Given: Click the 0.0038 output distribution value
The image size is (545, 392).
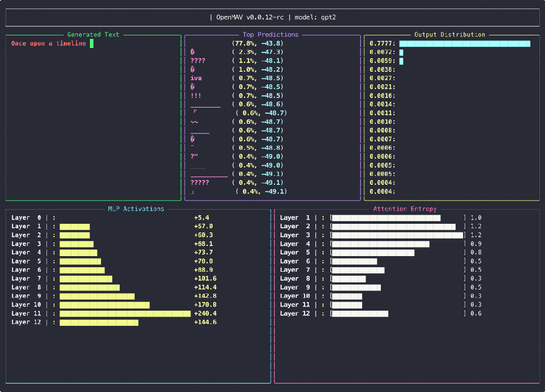Looking at the screenshot, I should coord(382,70).
